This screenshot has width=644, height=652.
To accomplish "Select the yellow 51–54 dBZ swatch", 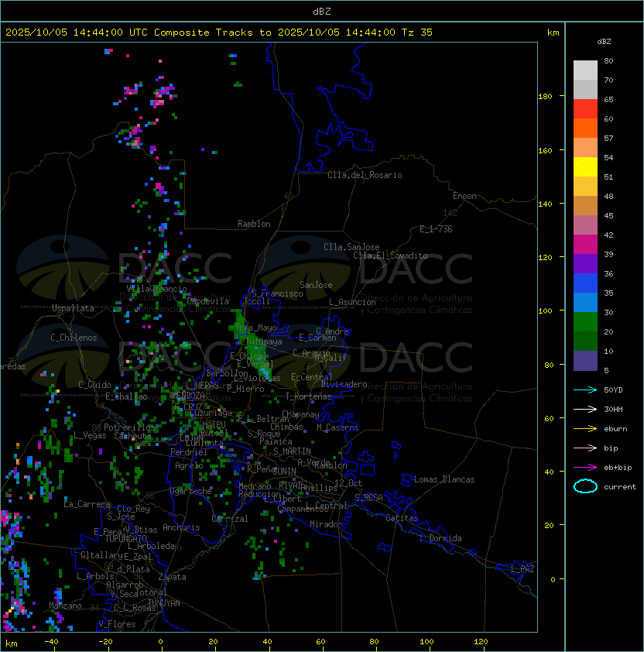I will point(585,167).
